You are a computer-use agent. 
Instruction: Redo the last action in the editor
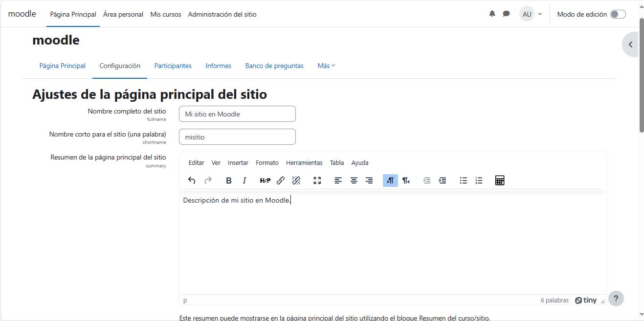point(208,181)
